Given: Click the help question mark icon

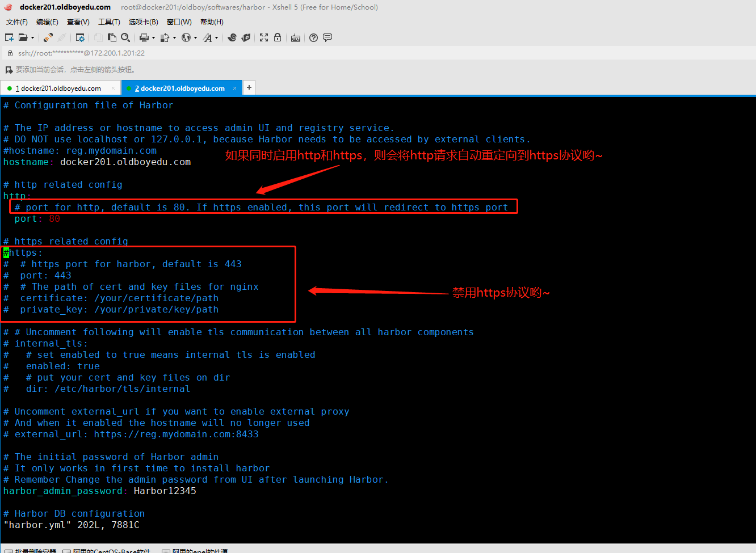Looking at the screenshot, I should pyautogui.click(x=313, y=37).
